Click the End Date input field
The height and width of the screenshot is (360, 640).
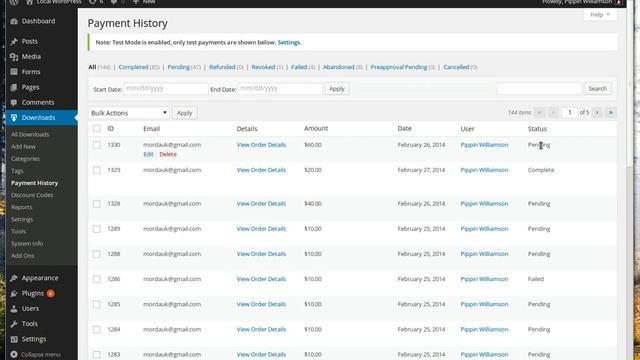280,89
